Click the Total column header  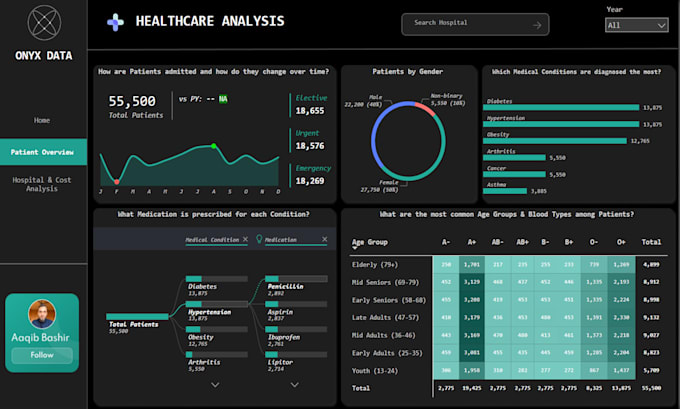[x=651, y=242]
